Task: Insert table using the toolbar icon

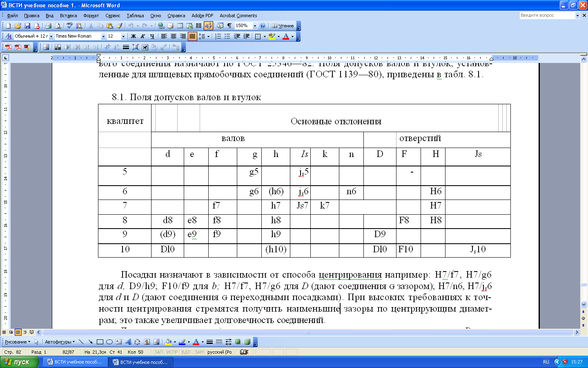Action: click(180, 26)
